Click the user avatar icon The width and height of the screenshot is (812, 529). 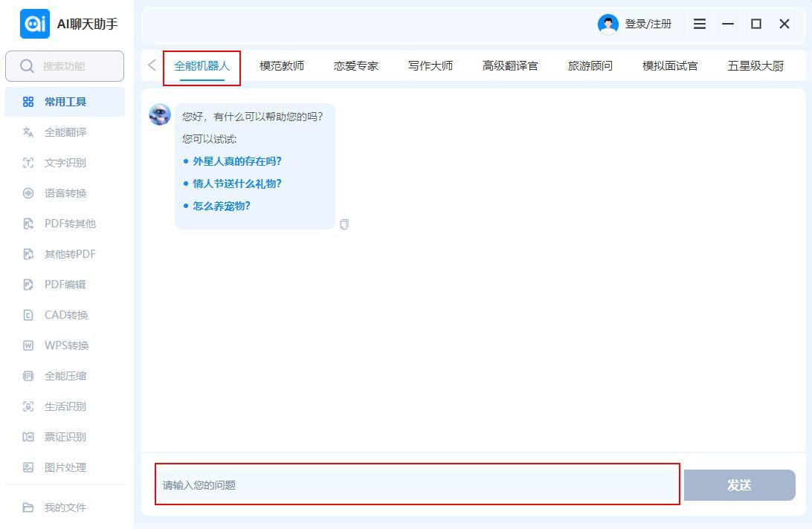[608, 25]
